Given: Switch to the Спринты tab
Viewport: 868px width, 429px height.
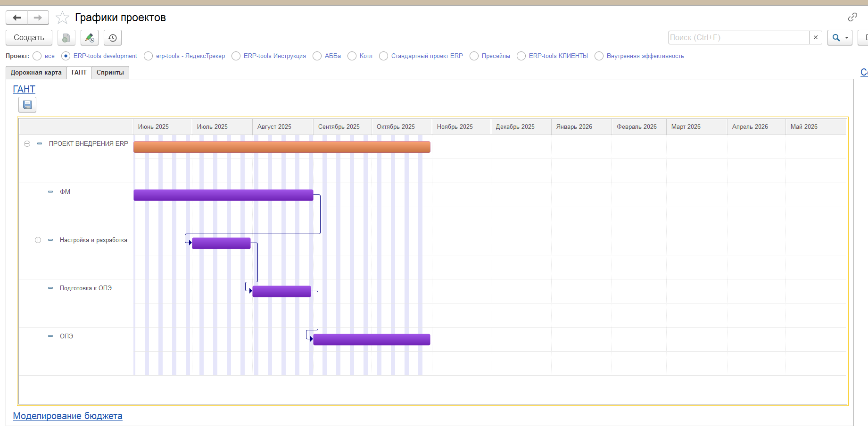Looking at the screenshot, I should coord(110,73).
